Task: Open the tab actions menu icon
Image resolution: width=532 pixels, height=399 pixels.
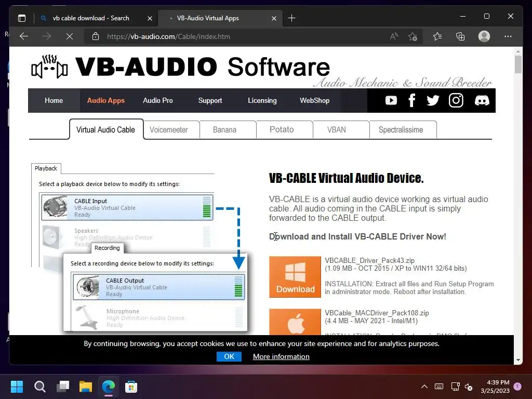Action: tap(22, 18)
